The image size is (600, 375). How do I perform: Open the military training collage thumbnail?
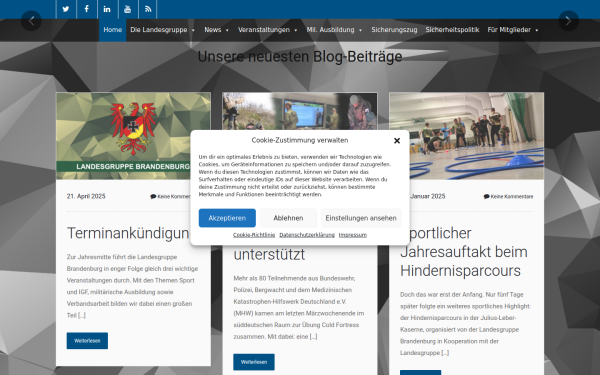pyautogui.click(x=300, y=111)
